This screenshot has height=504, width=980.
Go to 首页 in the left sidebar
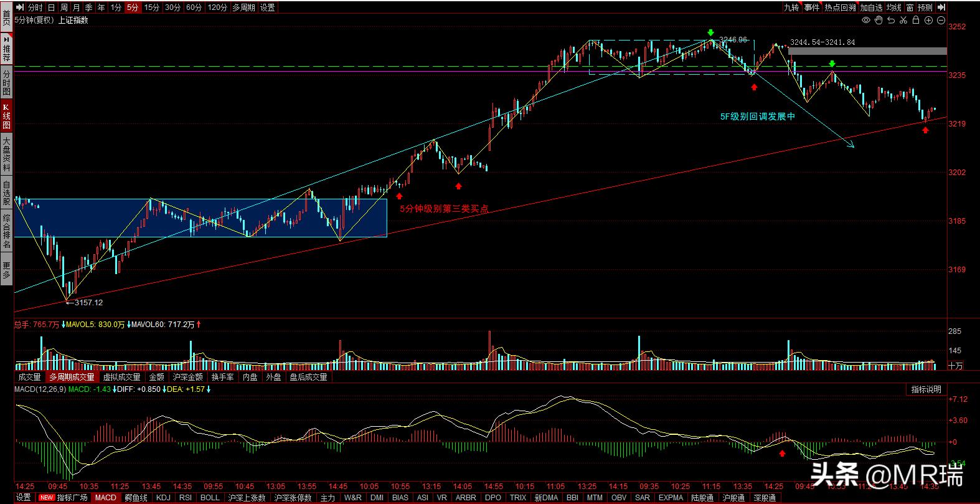[x=6, y=17]
